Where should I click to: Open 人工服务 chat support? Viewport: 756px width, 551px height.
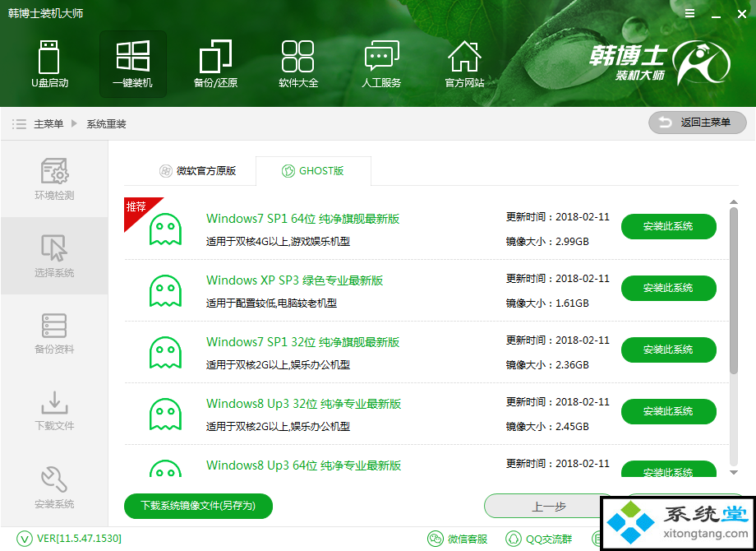pyautogui.click(x=381, y=63)
